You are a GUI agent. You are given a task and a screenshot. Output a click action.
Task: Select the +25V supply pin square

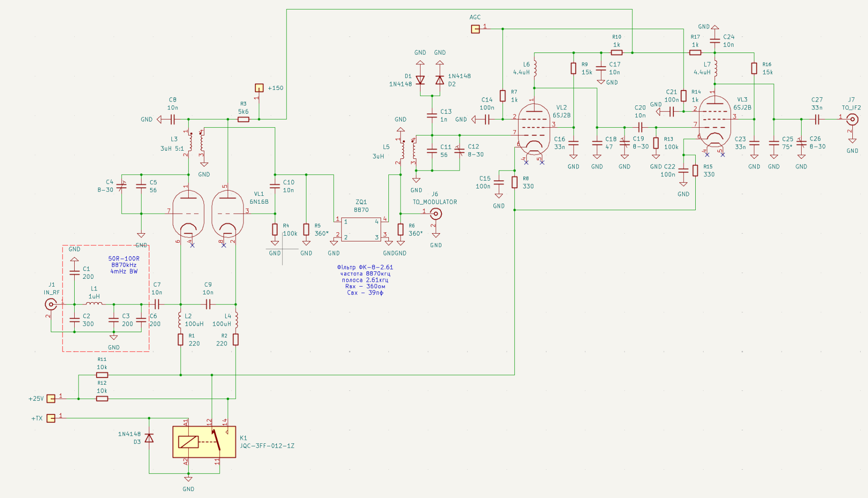click(x=51, y=399)
